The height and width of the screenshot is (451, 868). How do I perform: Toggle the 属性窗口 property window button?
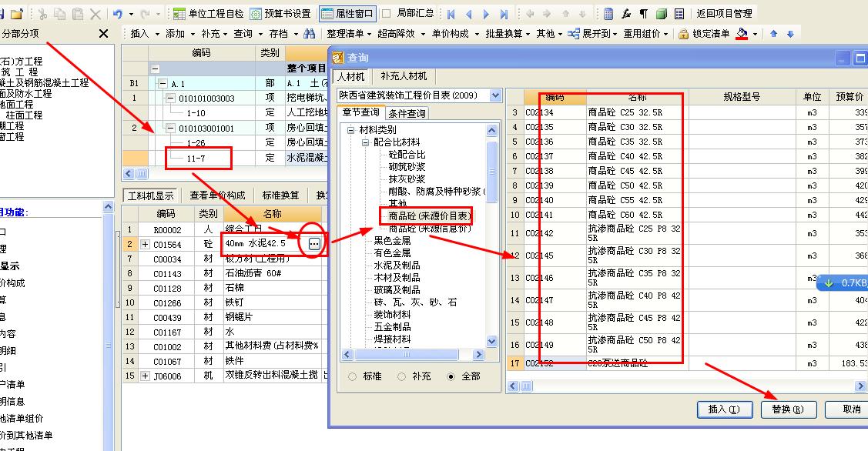347,13
